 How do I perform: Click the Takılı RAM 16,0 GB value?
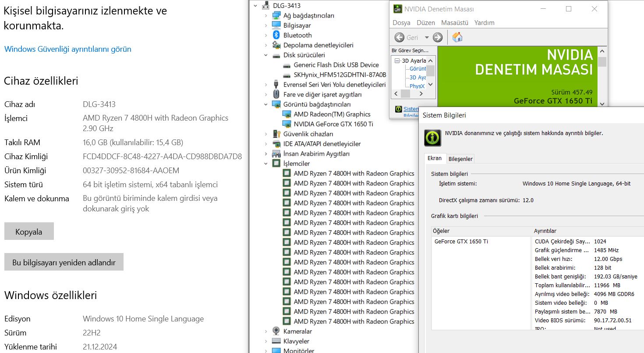pyautogui.click(x=133, y=143)
